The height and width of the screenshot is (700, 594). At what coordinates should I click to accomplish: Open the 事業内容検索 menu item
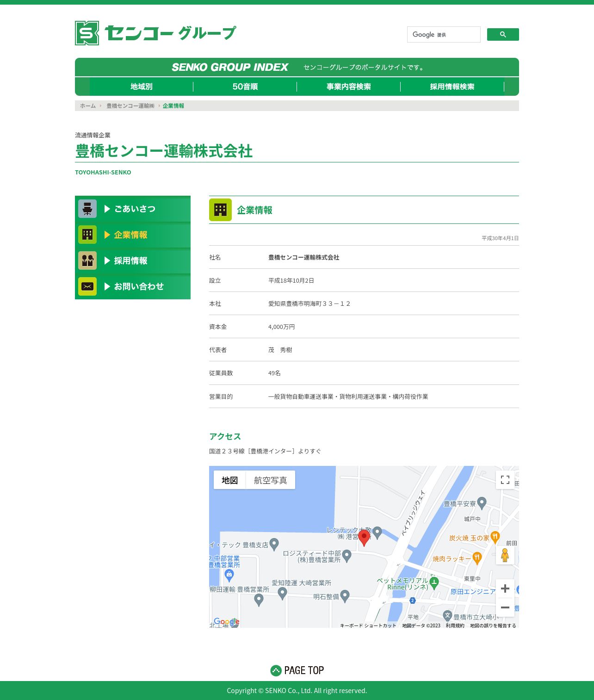point(349,87)
